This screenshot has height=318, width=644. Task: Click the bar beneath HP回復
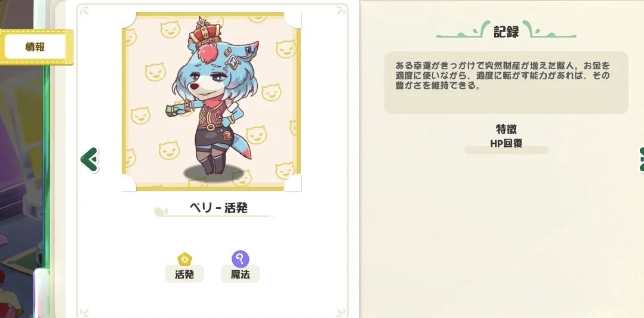(x=506, y=150)
